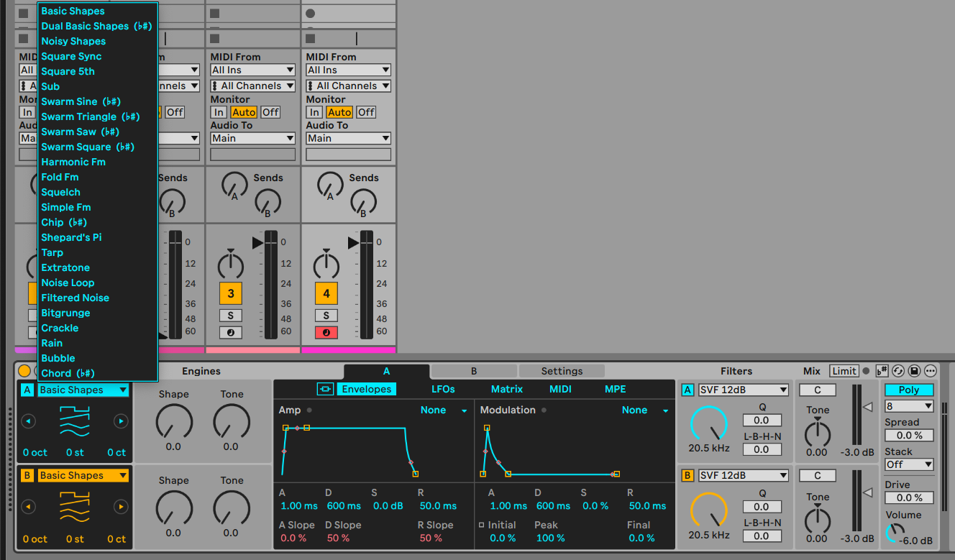Viewport: 955px width, 560px height.
Task: Click Engine B previous engine arrow
Action: tap(28, 507)
